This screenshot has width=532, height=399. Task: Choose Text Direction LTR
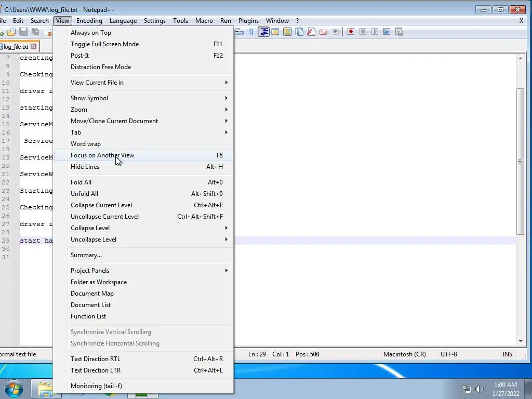pos(143,370)
